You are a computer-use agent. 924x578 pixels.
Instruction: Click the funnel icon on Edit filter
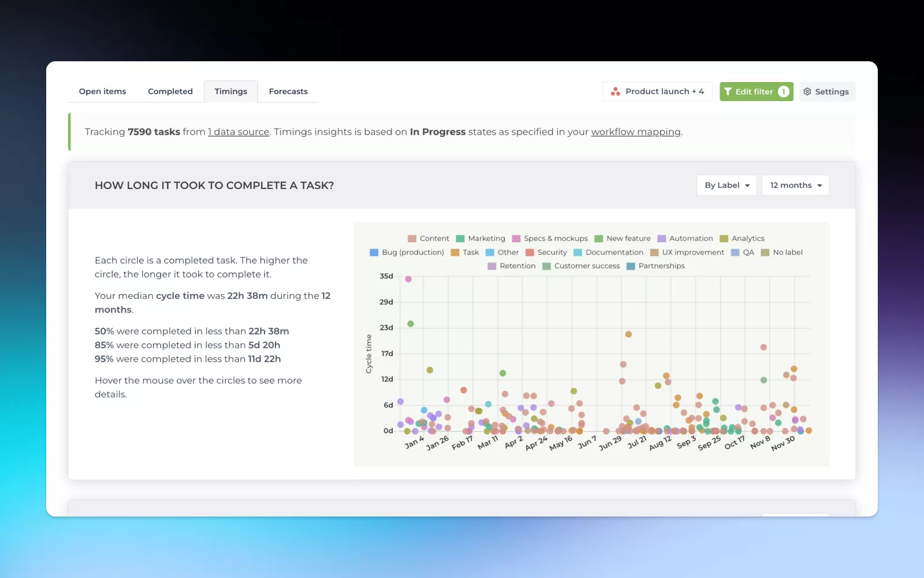tap(728, 91)
